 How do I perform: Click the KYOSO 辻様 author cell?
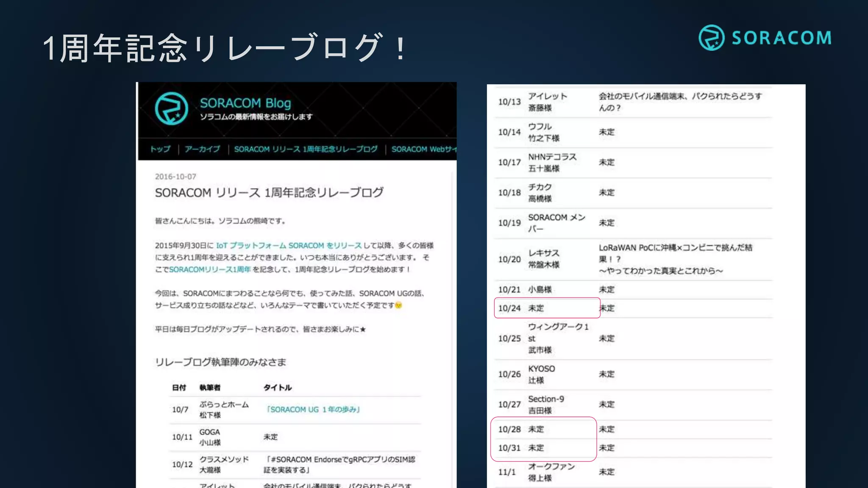(541, 374)
